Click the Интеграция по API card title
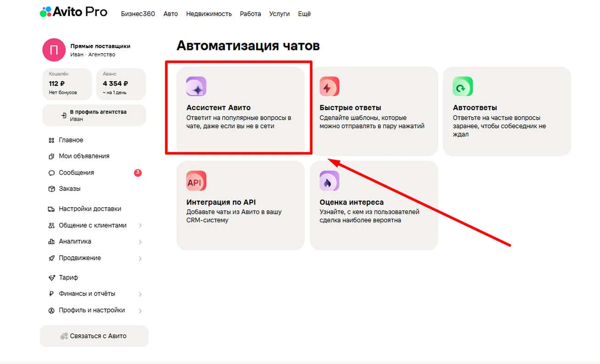 click(x=221, y=202)
